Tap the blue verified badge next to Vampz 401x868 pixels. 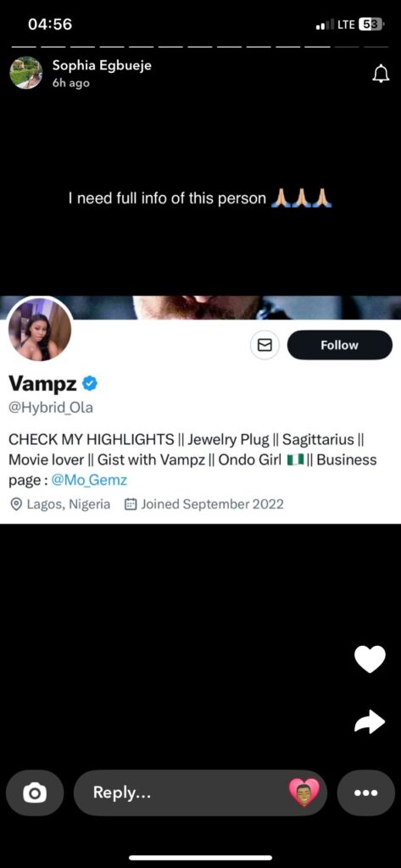tap(91, 382)
